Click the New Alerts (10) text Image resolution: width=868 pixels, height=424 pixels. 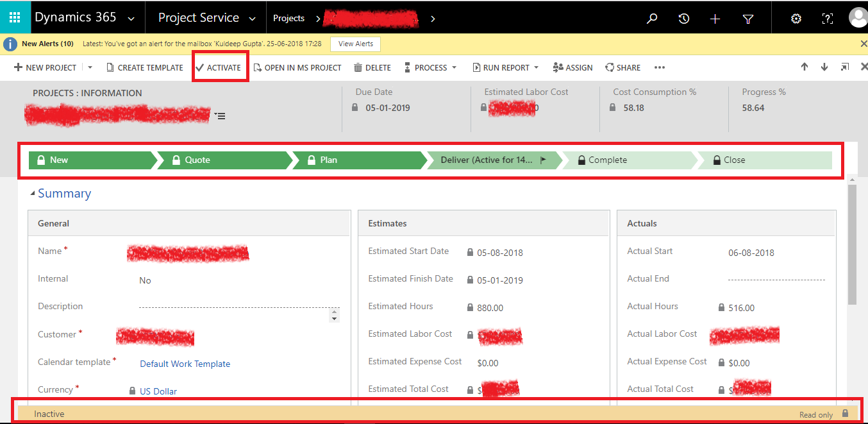point(47,44)
